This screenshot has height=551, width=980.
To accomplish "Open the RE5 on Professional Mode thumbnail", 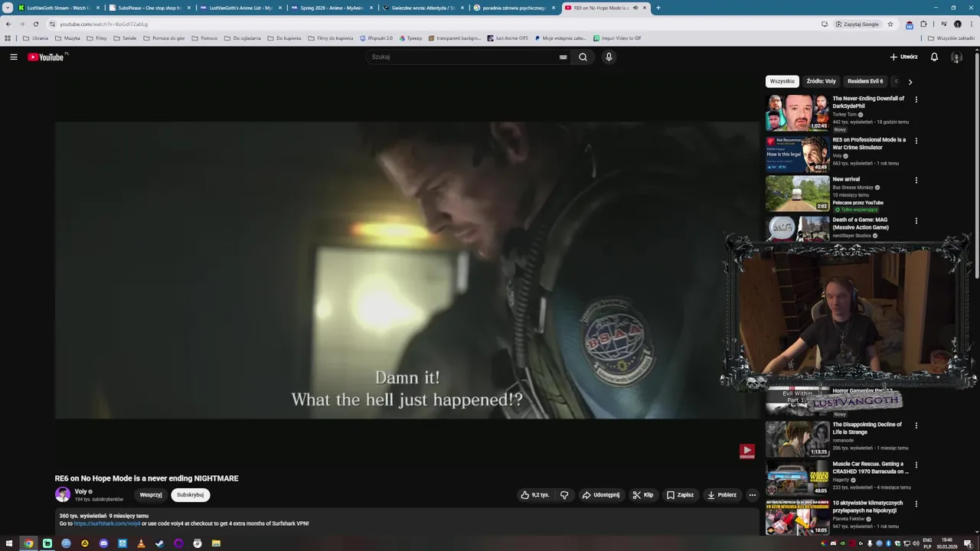I will tap(797, 154).
